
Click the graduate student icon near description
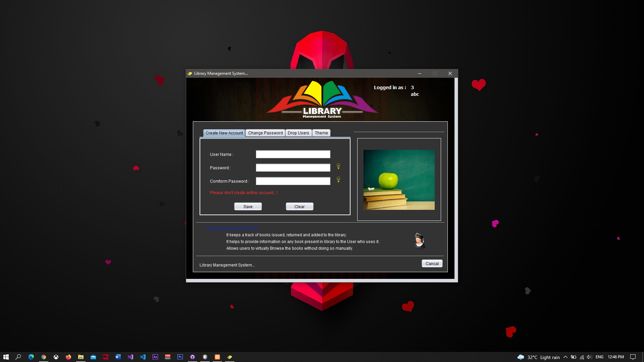tap(419, 241)
